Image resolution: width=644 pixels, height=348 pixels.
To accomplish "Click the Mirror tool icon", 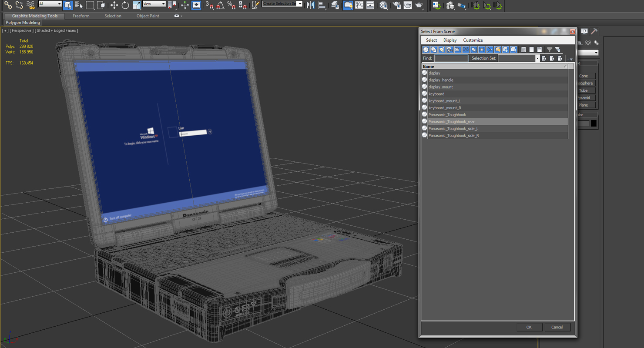I will 311,5.
